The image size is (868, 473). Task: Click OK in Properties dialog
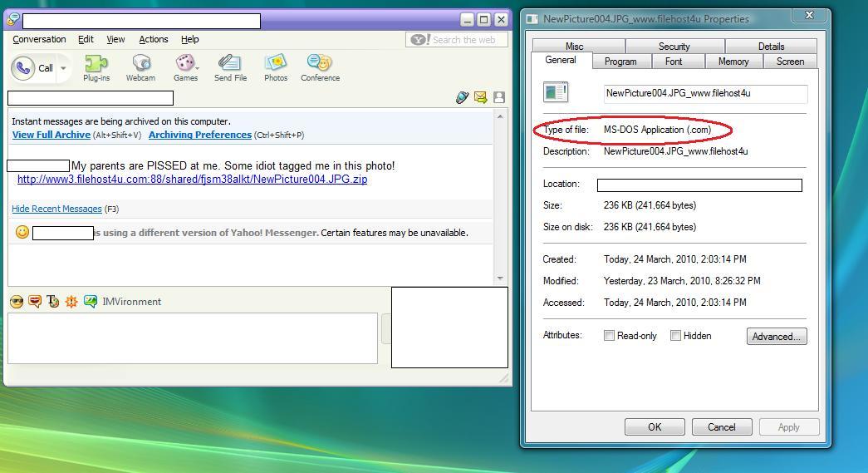click(x=655, y=427)
